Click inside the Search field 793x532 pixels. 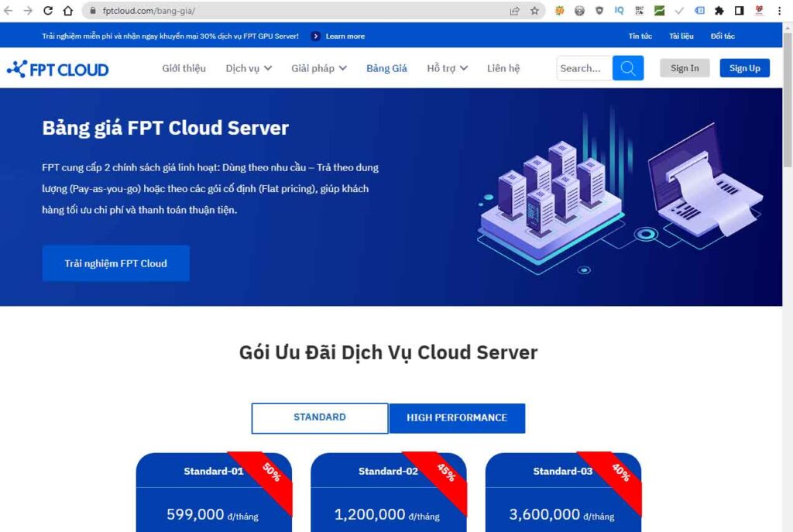click(x=585, y=68)
